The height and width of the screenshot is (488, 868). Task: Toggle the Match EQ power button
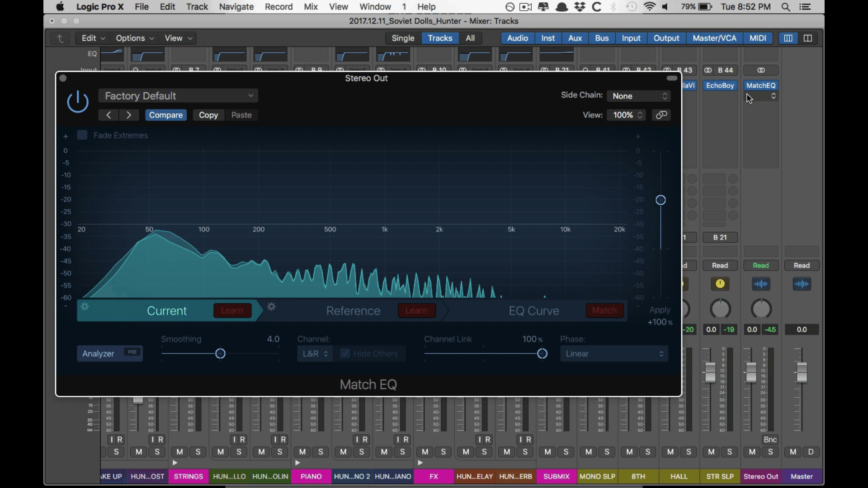[78, 101]
